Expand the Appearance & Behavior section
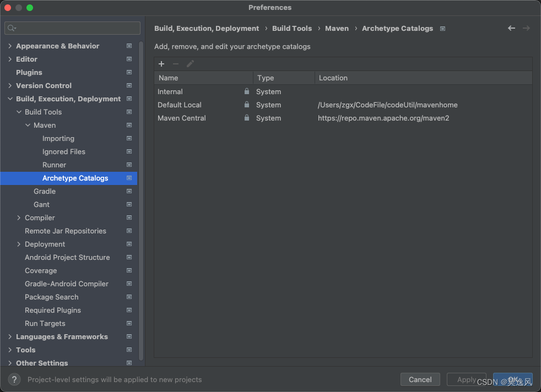The width and height of the screenshot is (541, 392). click(x=10, y=46)
